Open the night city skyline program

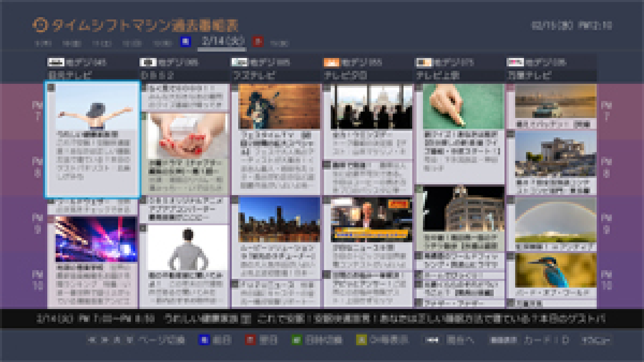pos(279,220)
